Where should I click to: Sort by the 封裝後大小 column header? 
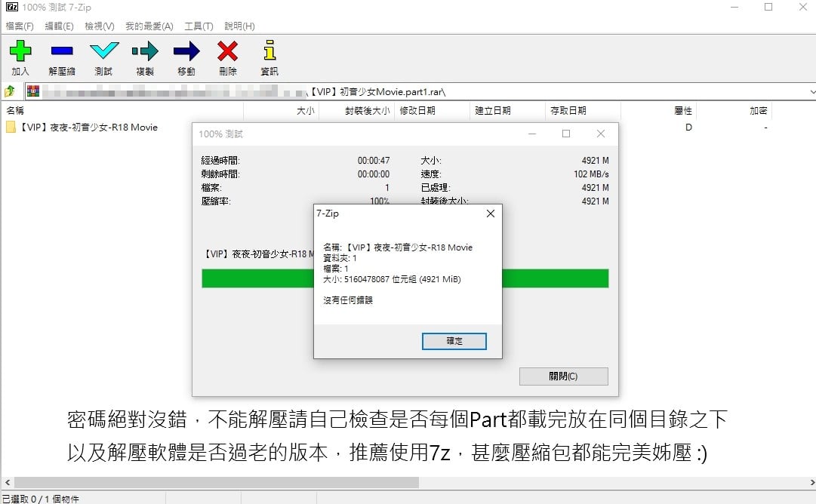coord(356,111)
